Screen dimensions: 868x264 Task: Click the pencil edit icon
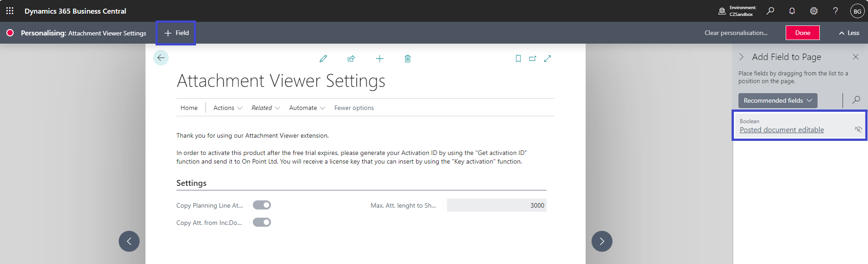[x=323, y=59]
